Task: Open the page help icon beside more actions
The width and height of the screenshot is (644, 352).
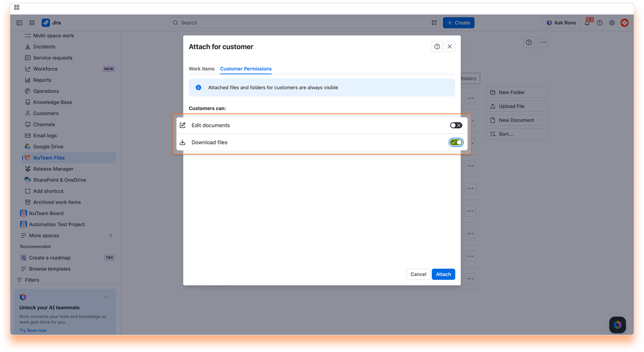Action: point(529,42)
